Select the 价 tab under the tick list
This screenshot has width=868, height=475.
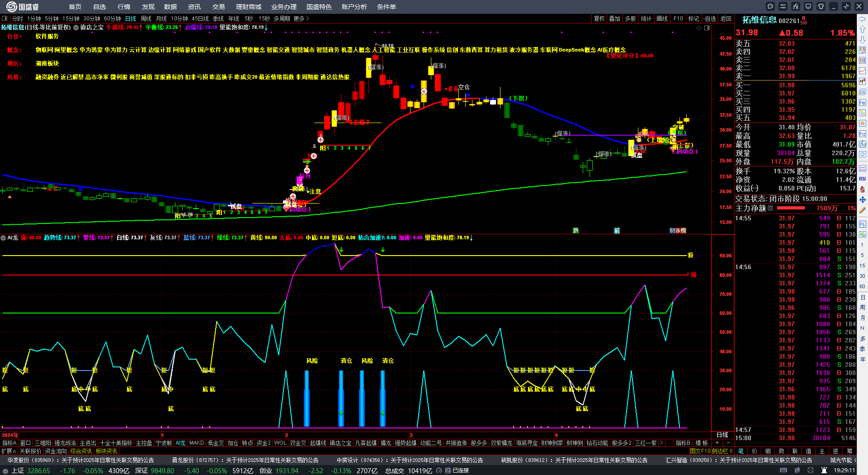(755, 451)
